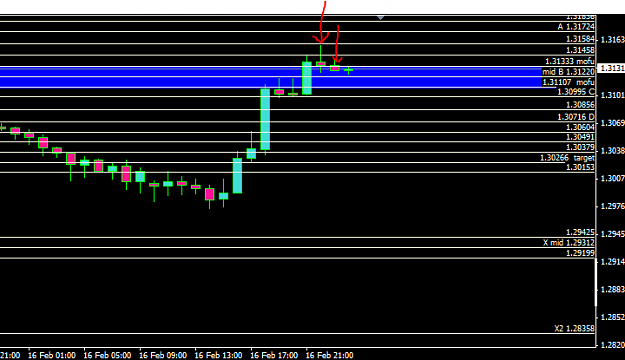Click the '16 Feb 13:00' time label
The width and height of the screenshot is (625, 360).
click(x=218, y=355)
